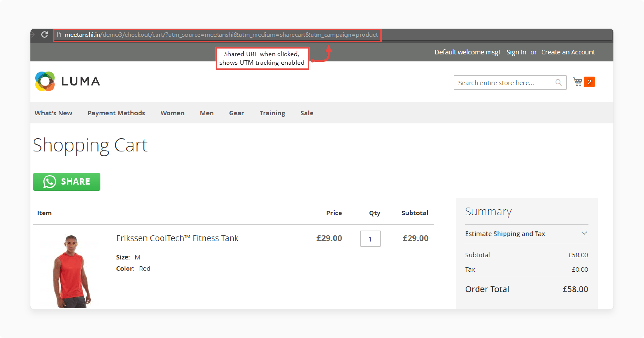Open the Gear menu
This screenshot has height=338, width=644.
236,113
